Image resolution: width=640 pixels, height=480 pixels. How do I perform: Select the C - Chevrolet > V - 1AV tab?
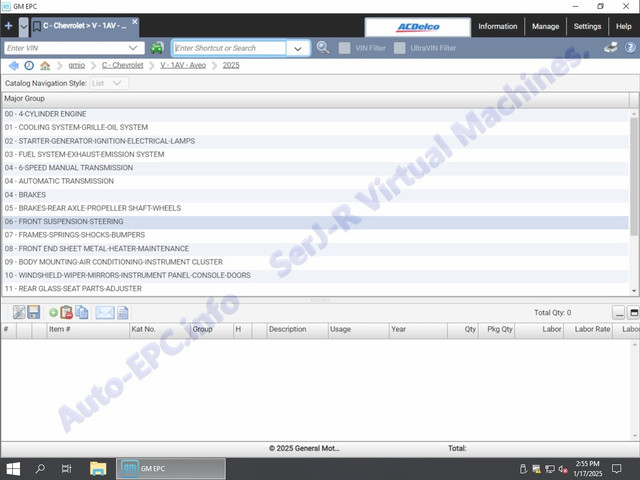pyautogui.click(x=84, y=26)
